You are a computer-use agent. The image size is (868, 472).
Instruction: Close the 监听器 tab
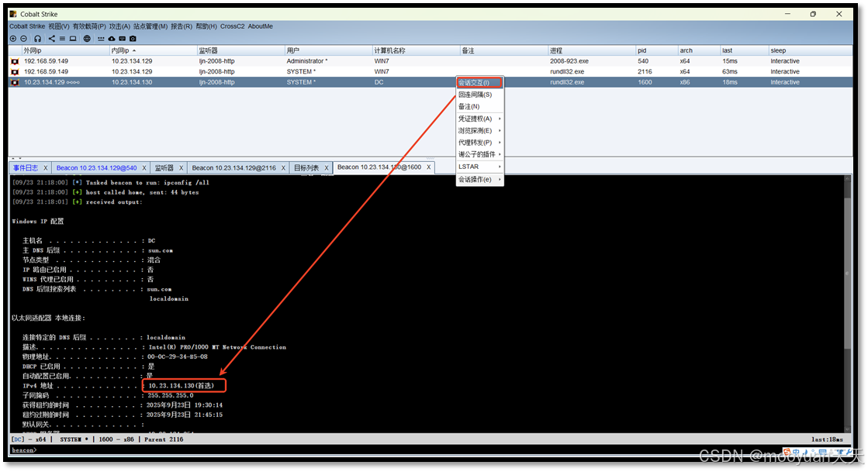click(x=181, y=168)
